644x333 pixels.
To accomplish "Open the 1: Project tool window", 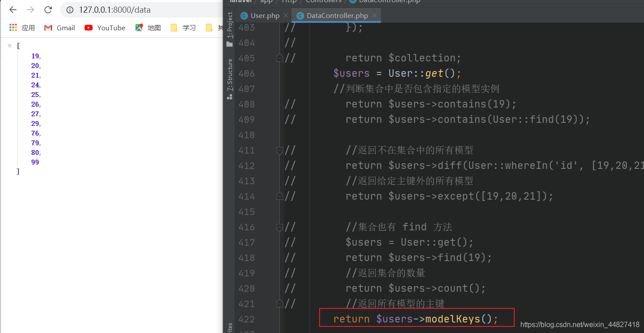I will [x=230, y=29].
